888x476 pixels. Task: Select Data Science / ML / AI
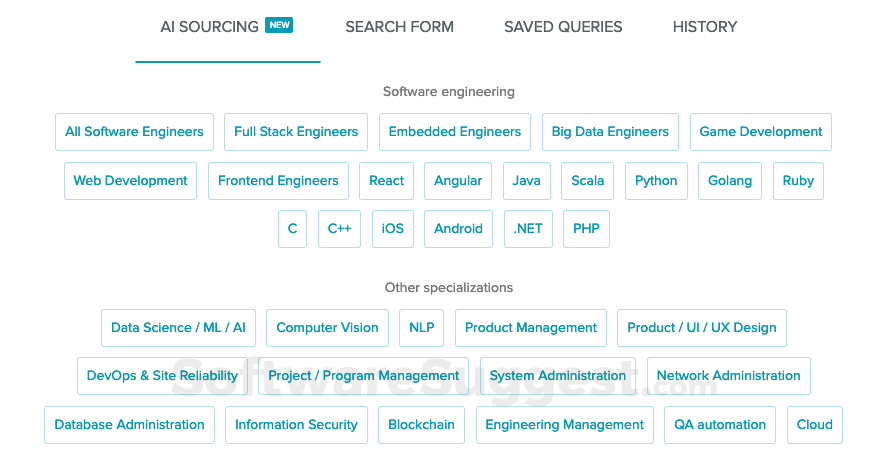pyautogui.click(x=178, y=328)
